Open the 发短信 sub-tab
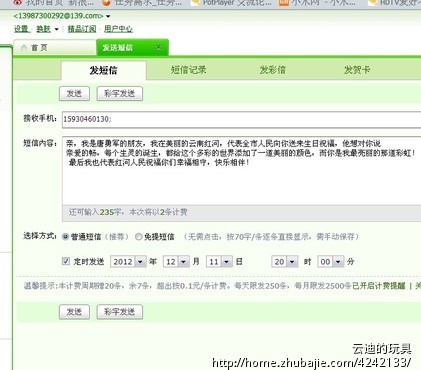 click(103, 70)
